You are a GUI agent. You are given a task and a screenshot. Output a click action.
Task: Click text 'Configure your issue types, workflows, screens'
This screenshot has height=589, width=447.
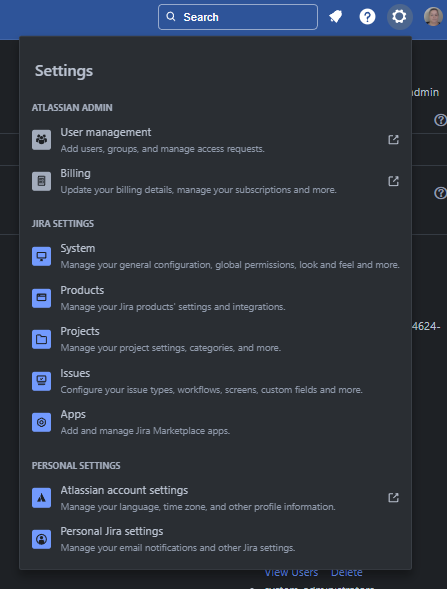(x=159, y=390)
